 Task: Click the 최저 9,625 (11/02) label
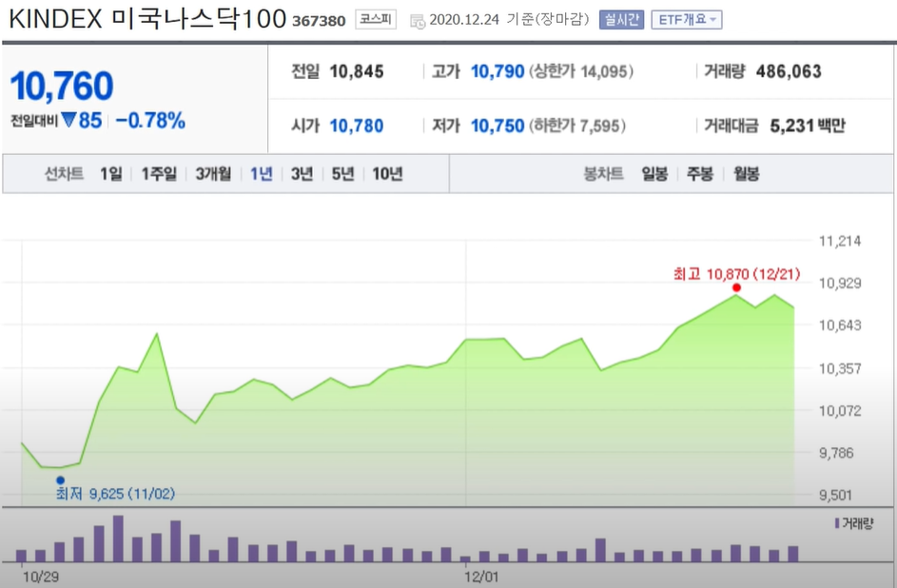[115, 494]
